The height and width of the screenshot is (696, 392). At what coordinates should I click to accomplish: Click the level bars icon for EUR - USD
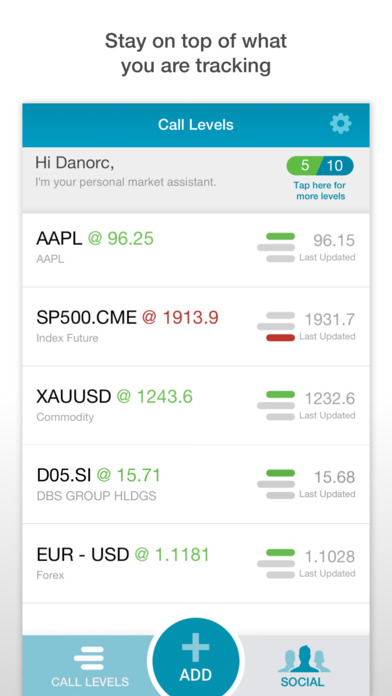point(276,563)
